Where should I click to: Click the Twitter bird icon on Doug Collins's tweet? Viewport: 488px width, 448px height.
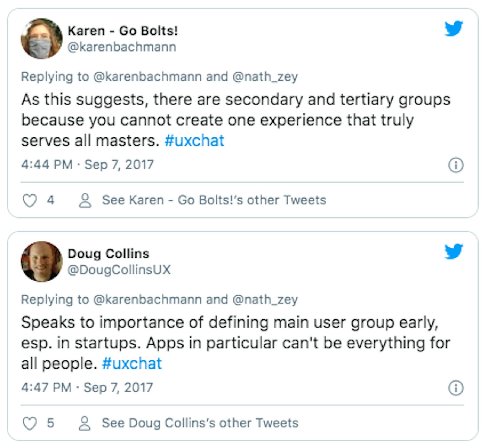454,251
